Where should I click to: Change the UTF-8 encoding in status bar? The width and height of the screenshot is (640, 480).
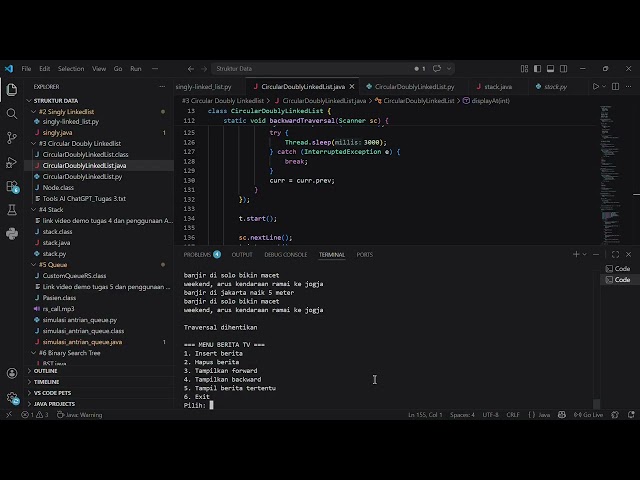(491, 415)
